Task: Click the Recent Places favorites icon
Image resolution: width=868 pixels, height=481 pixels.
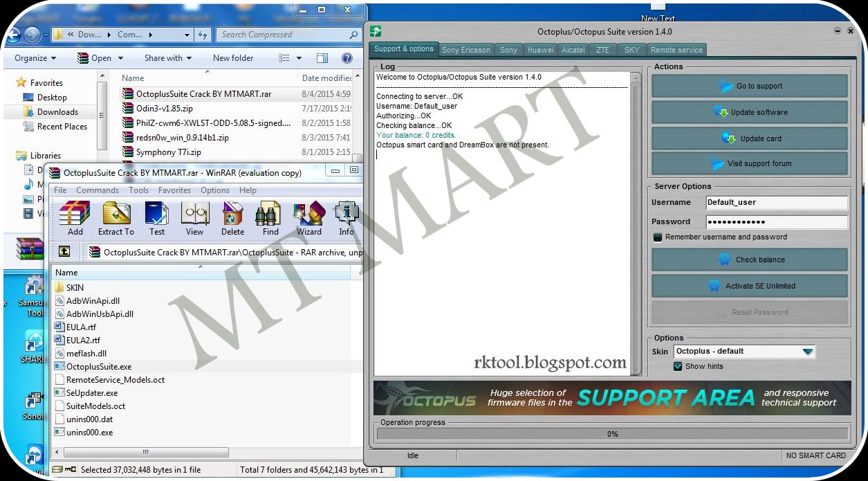Action: (28, 127)
